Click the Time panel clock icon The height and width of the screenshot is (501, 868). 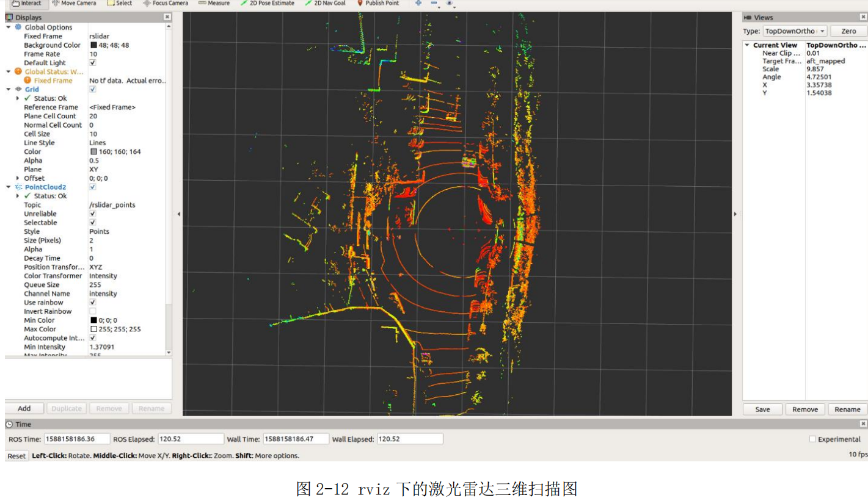tap(9, 424)
